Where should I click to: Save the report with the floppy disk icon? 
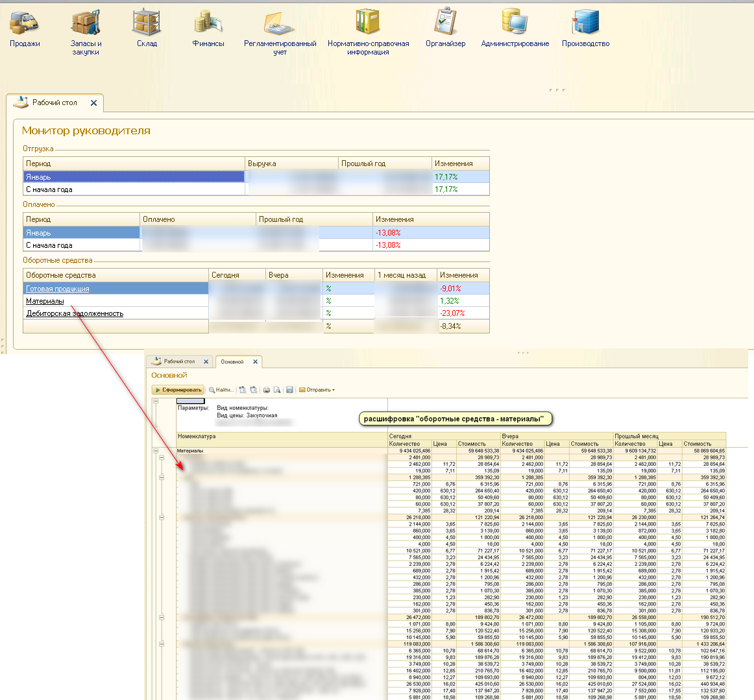(x=289, y=390)
